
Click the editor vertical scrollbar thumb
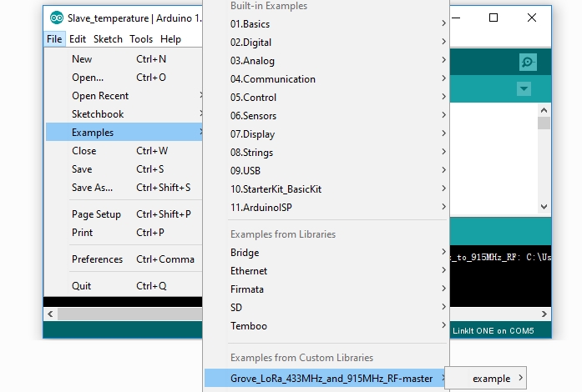pyautogui.click(x=544, y=123)
